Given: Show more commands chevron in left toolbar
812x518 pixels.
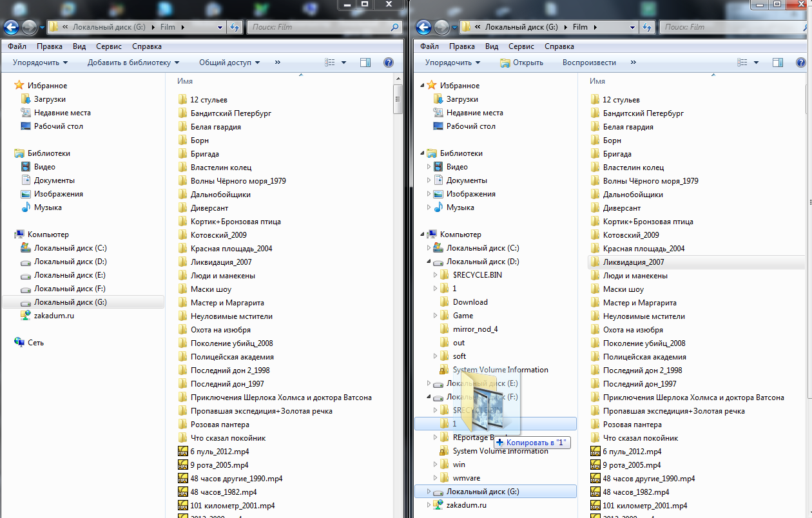Looking at the screenshot, I should (278, 62).
